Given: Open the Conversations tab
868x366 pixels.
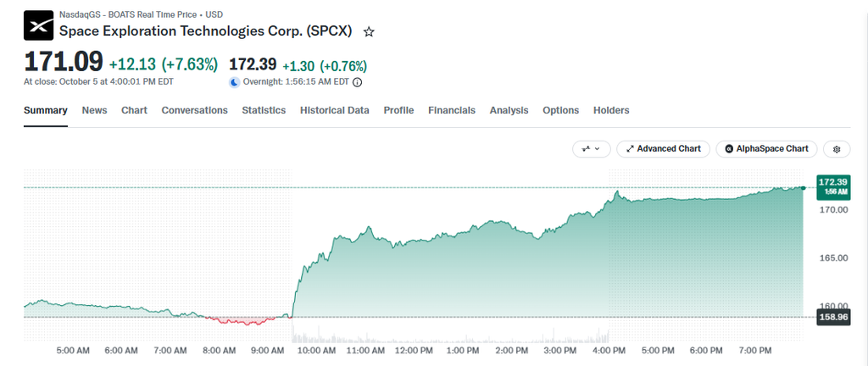Looking at the screenshot, I should pyautogui.click(x=195, y=111).
